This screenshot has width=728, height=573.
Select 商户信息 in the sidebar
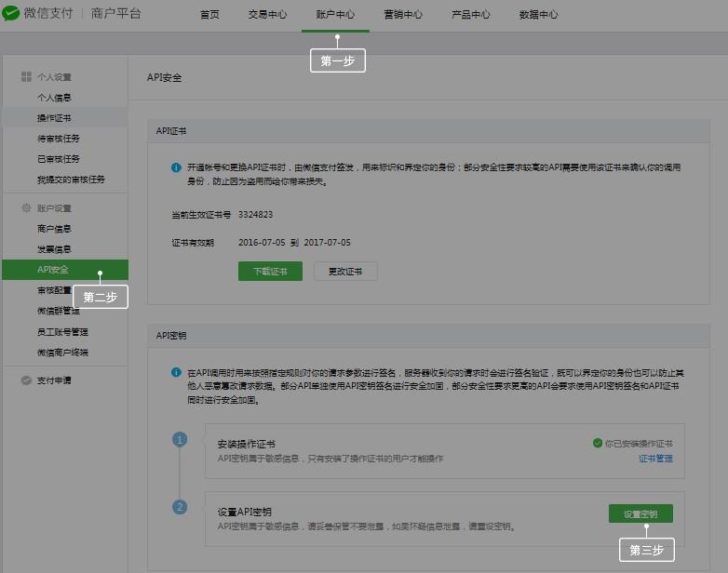54,229
